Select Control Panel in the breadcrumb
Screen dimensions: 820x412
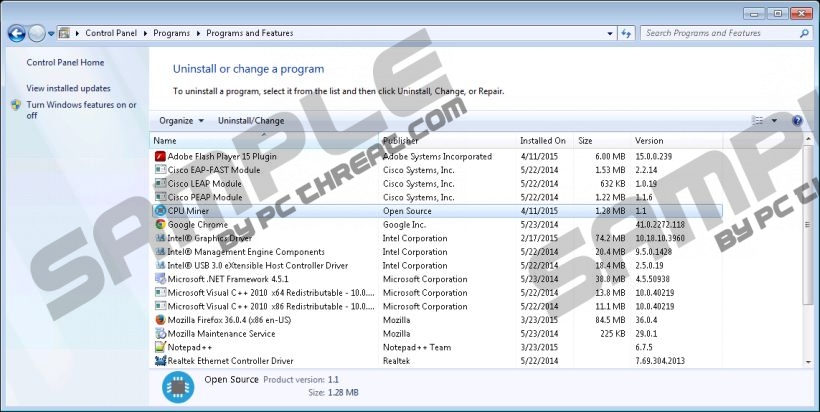click(x=111, y=33)
